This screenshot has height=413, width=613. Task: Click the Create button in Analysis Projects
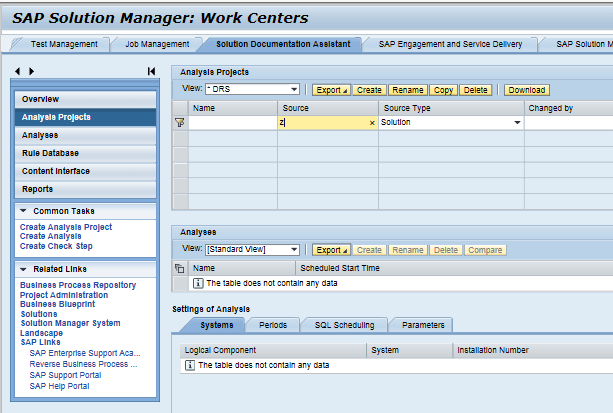(x=369, y=90)
